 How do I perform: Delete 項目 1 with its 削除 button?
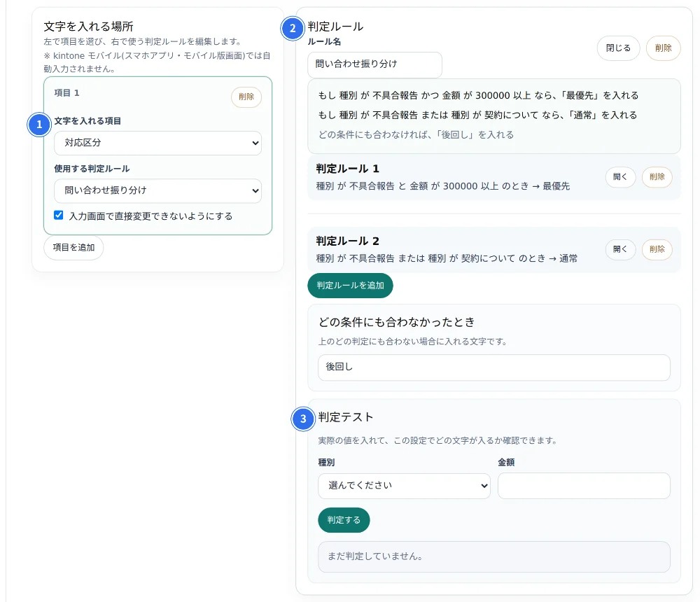pyautogui.click(x=246, y=97)
